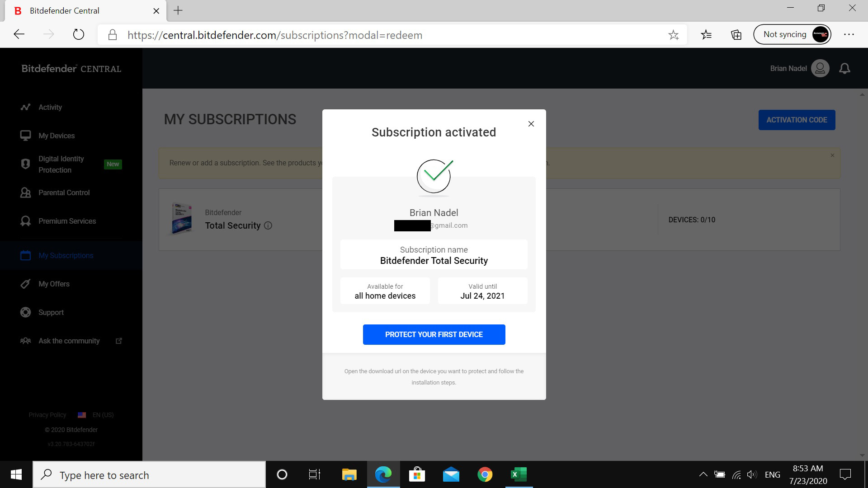Select My Offers sidebar icon

(x=26, y=284)
